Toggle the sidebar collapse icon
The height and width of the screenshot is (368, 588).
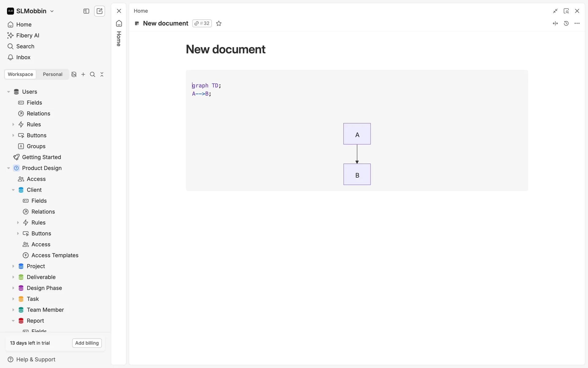point(86,11)
